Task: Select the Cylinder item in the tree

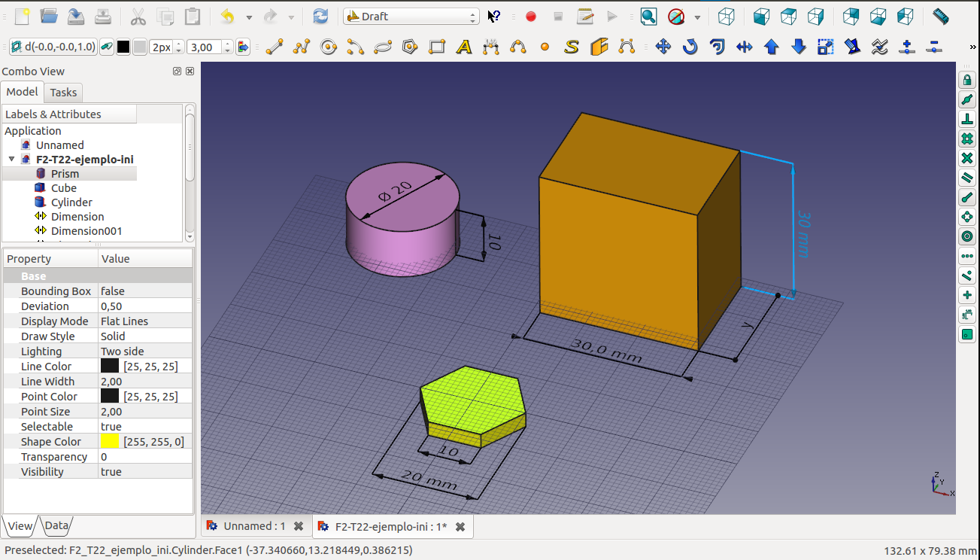Action: point(71,202)
